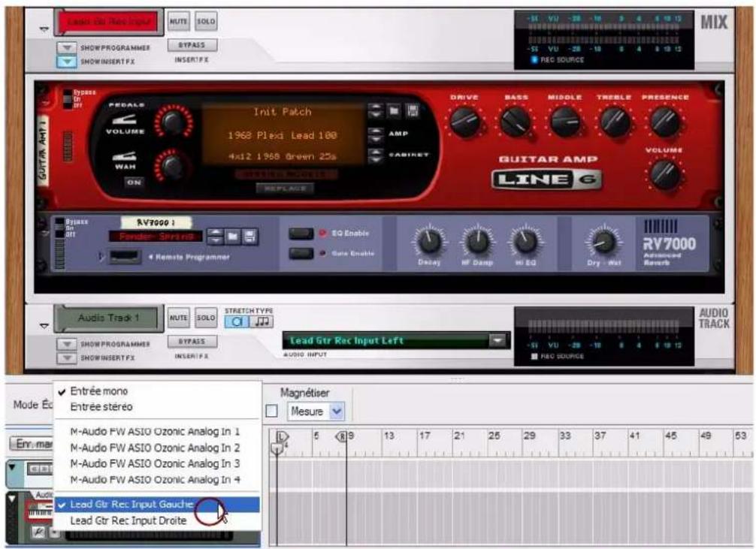756x549 pixels.
Task: Expand Show Programmer on Mix channel
Action: (x=67, y=48)
